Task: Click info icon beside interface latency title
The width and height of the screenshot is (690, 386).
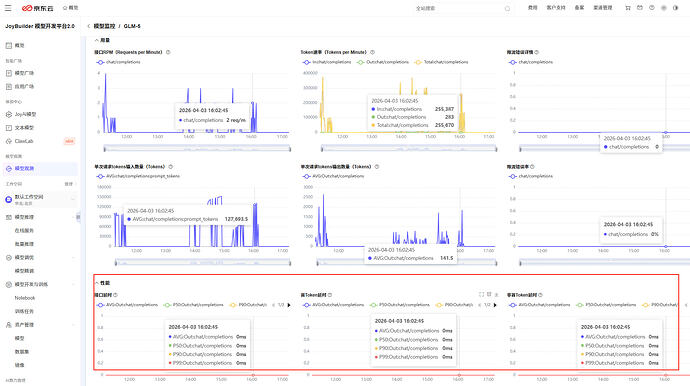Action: pyautogui.click(x=115, y=295)
